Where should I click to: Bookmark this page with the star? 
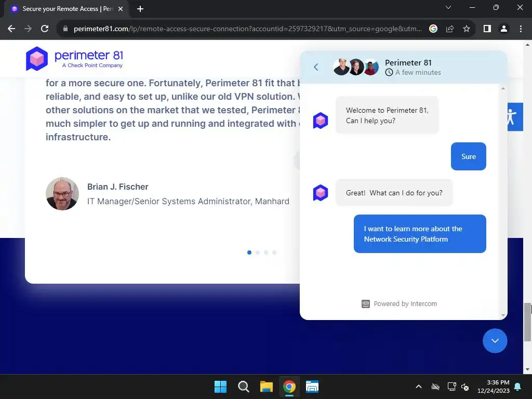(x=467, y=29)
